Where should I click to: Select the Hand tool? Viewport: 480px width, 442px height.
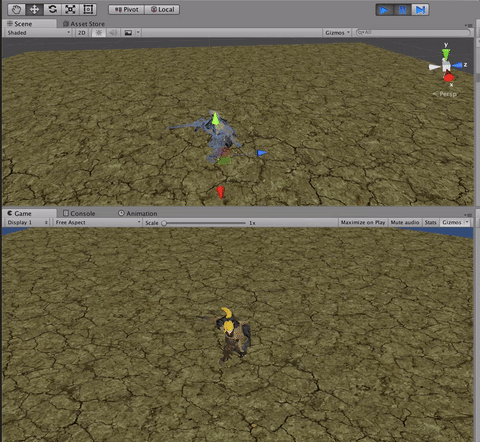(16, 9)
